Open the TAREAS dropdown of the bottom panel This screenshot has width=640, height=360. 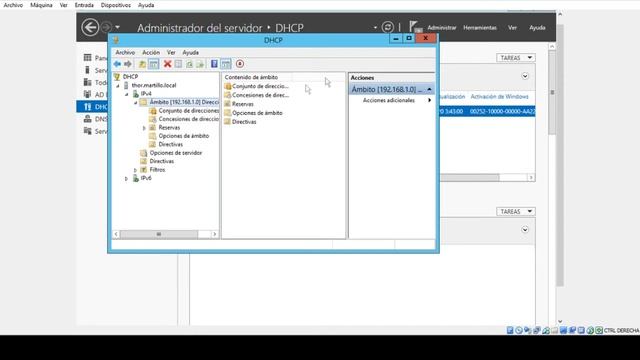pos(516,211)
